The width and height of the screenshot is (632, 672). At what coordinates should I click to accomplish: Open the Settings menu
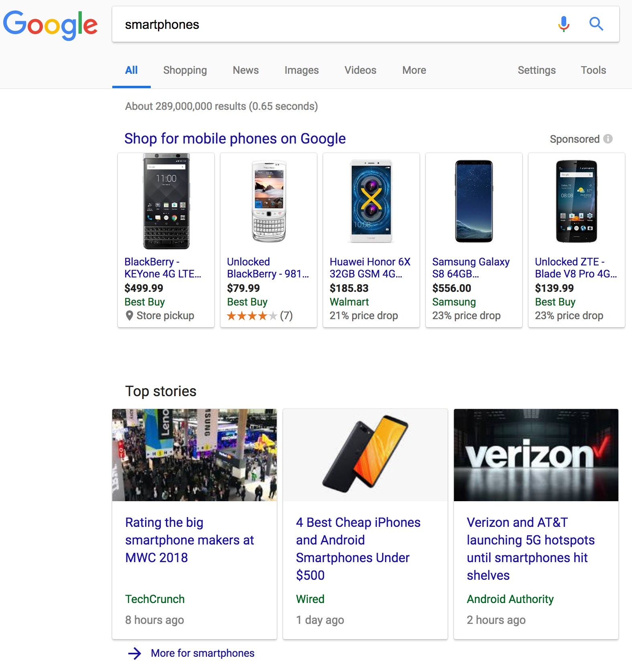click(x=536, y=70)
